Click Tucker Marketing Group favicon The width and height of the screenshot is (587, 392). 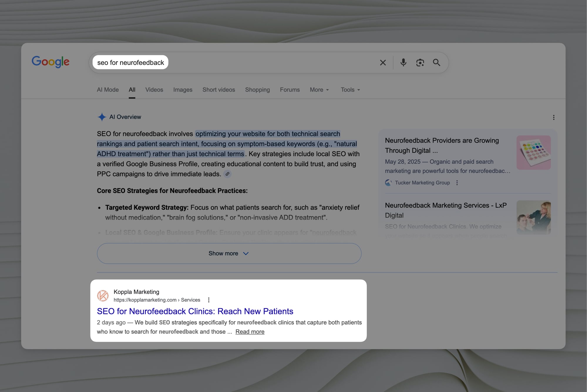click(x=388, y=183)
